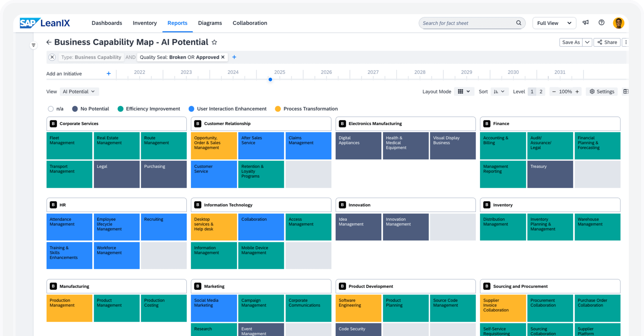
Task: Add an Initiative with the plus link
Action: [x=108, y=74]
